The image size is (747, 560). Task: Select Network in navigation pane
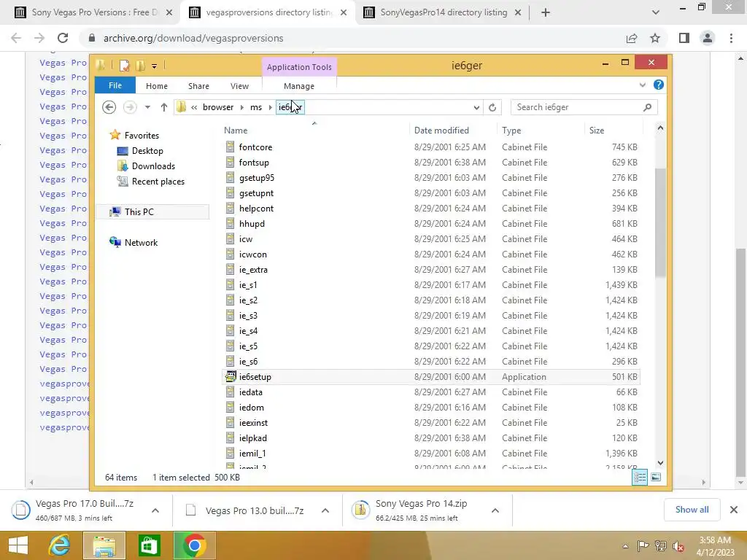click(141, 242)
